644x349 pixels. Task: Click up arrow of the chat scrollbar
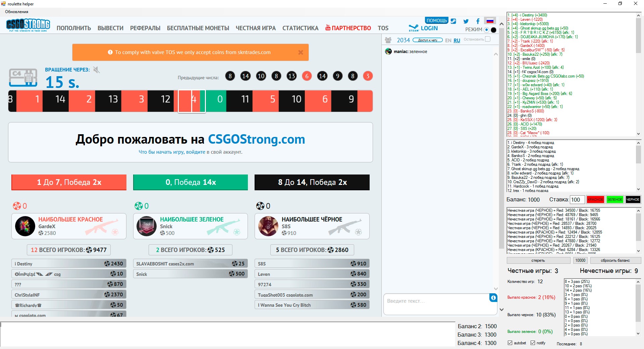tap(496, 54)
